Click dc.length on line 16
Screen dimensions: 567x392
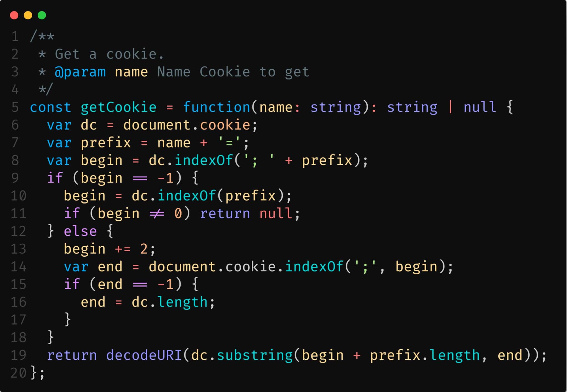pos(169,302)
